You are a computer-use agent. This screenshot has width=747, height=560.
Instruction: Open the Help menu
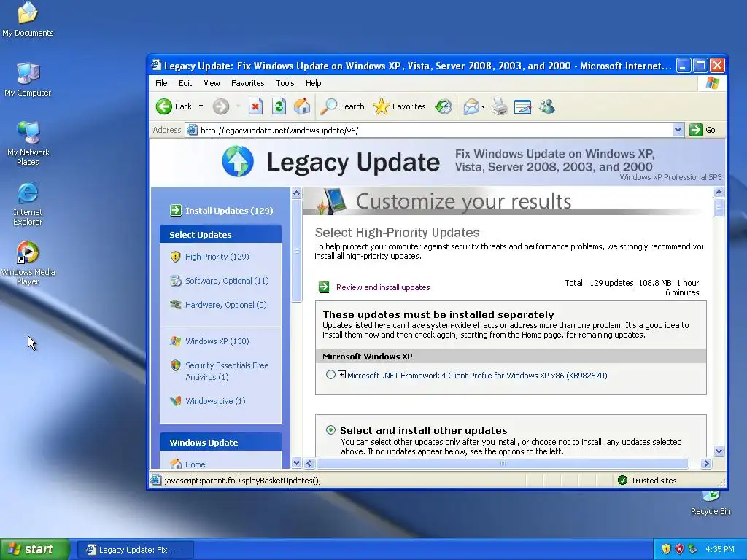pos(313,83)
